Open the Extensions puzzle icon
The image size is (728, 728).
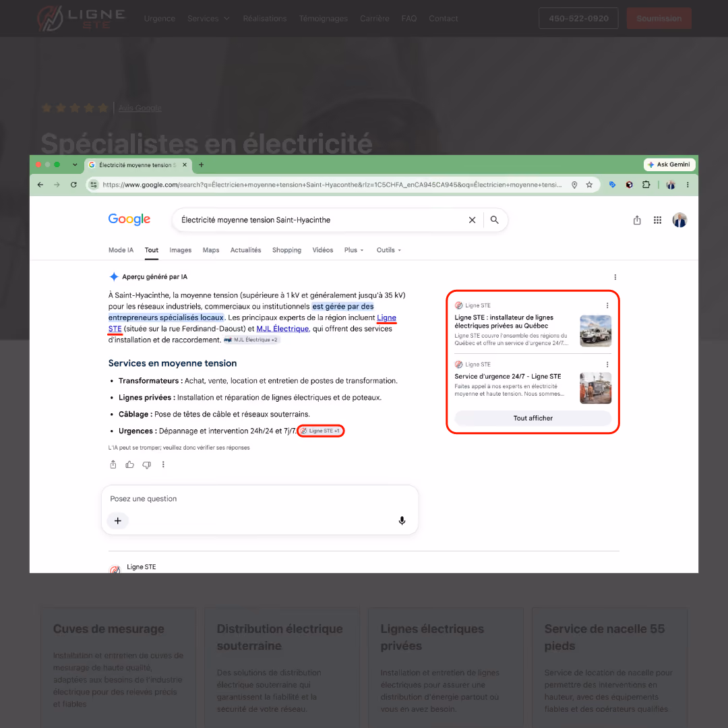tap(646, 185)
